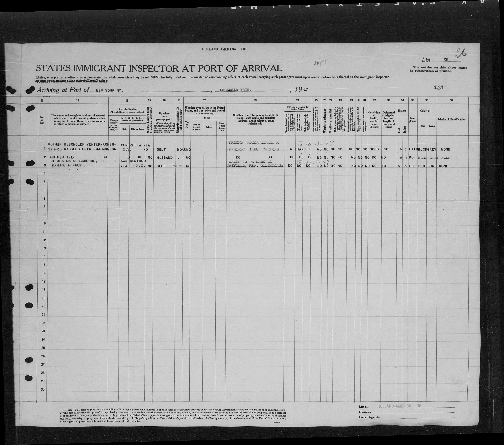Click the 'IN TRANSIT' entry in row 1
504x445 pixels.
click(299, 150)
